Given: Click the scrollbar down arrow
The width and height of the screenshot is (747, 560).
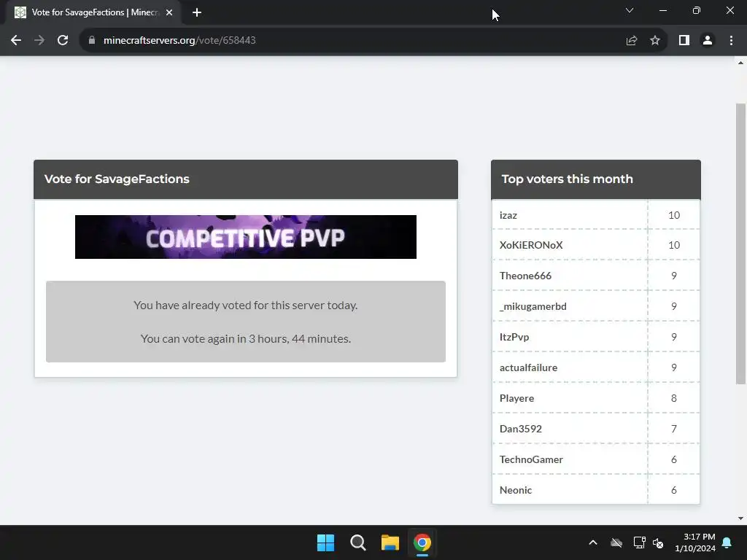Looking at the screenshot, I should tap(740, 518).
